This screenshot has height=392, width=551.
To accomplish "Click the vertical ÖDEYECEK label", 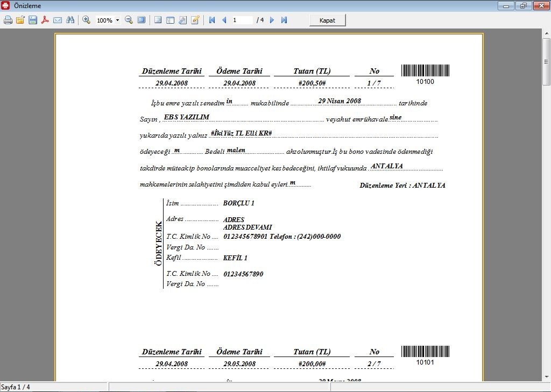I will tap(159, 243).
